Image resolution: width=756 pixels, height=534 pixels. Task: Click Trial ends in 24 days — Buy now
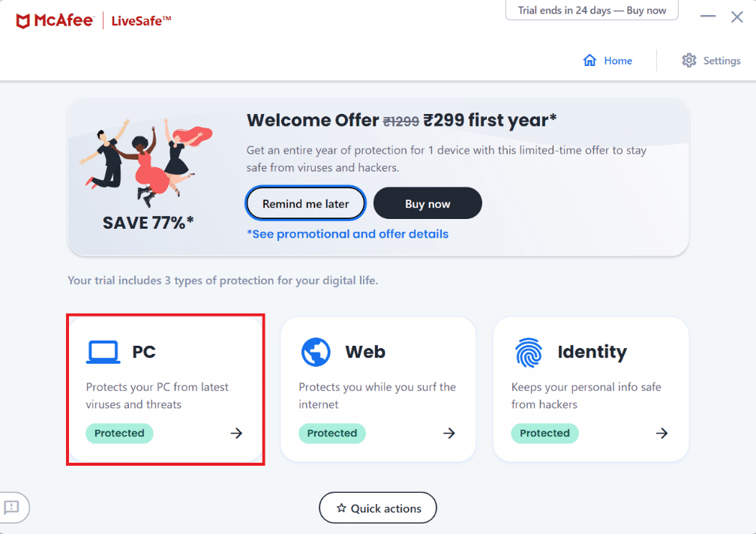pos(592,10)
